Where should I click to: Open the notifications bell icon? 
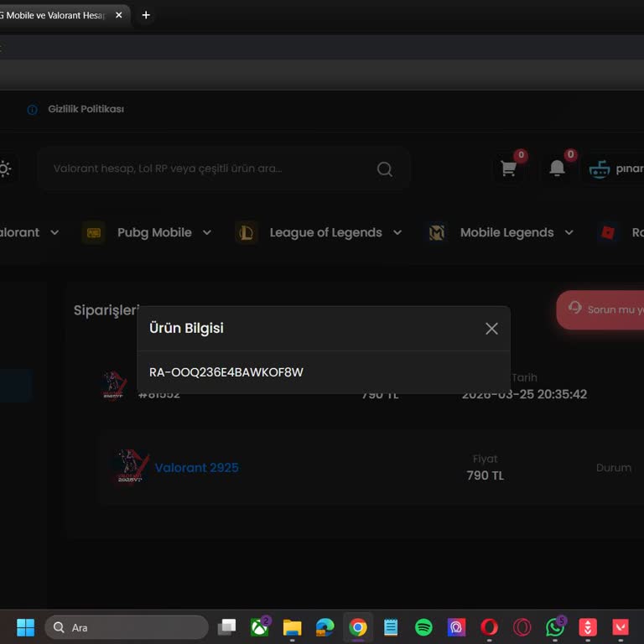point(557,168)
